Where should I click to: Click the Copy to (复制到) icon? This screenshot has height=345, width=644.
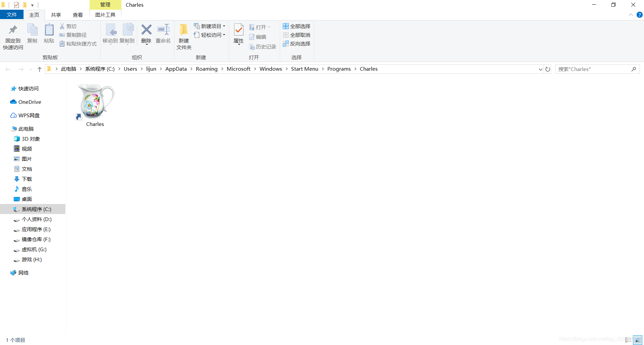(x=128, y=30)
